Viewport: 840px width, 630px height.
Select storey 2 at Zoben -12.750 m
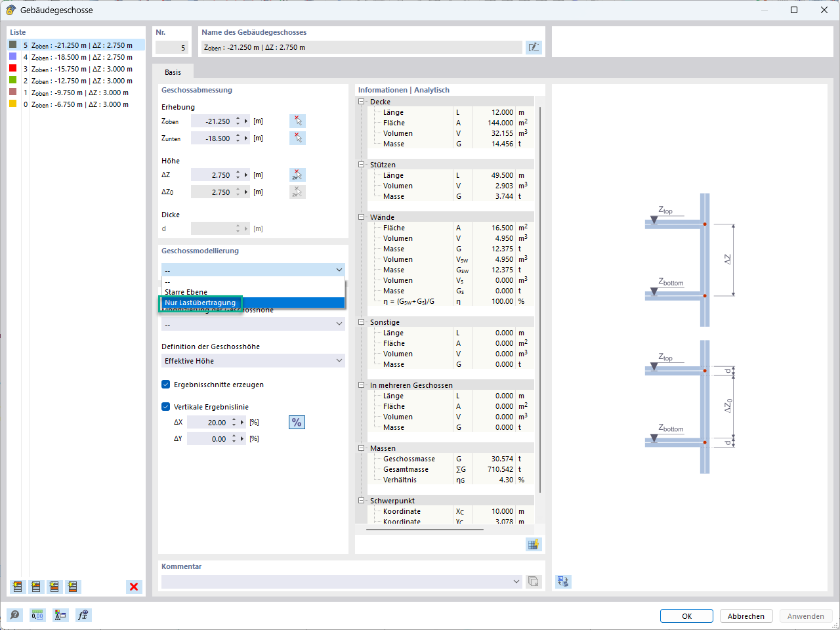click(x=76, y=81)
